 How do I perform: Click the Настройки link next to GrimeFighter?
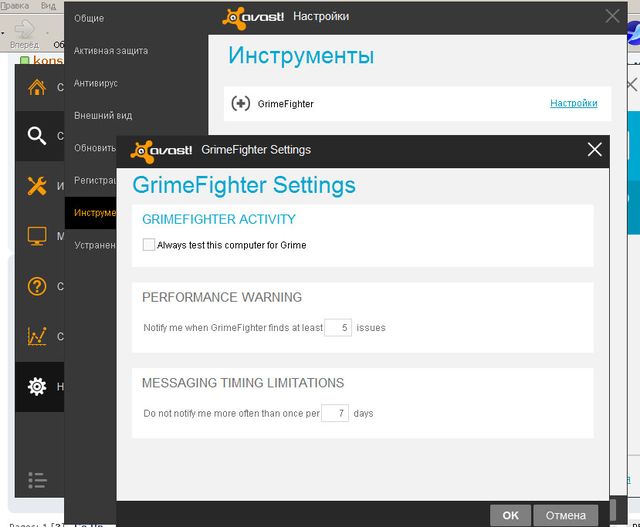pos(573,103)
